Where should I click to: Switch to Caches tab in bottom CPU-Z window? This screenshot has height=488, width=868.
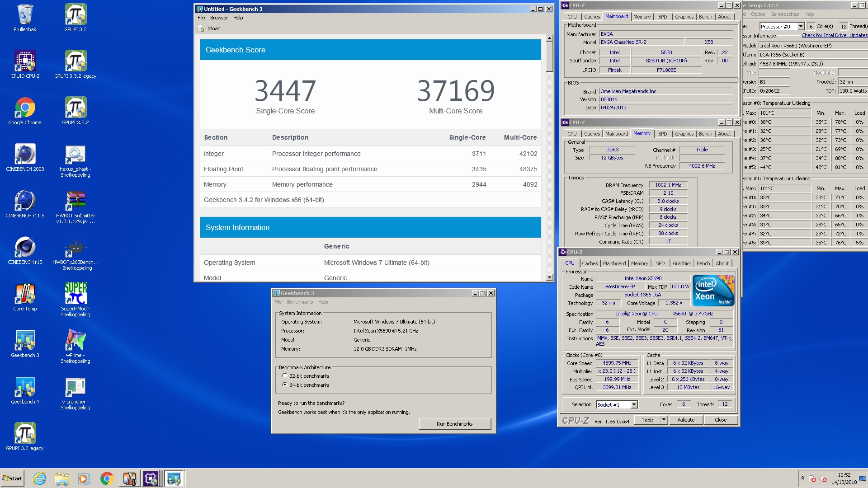coord(590,263)
